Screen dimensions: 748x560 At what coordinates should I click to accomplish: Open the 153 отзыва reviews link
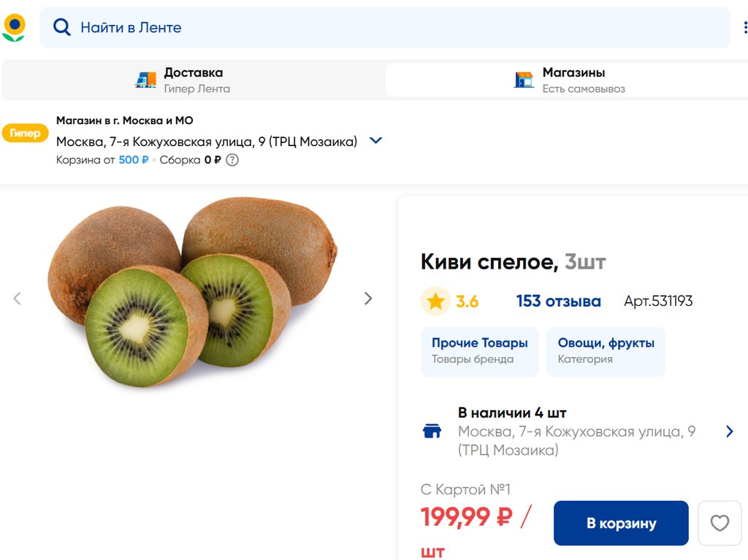coord(558,302)
